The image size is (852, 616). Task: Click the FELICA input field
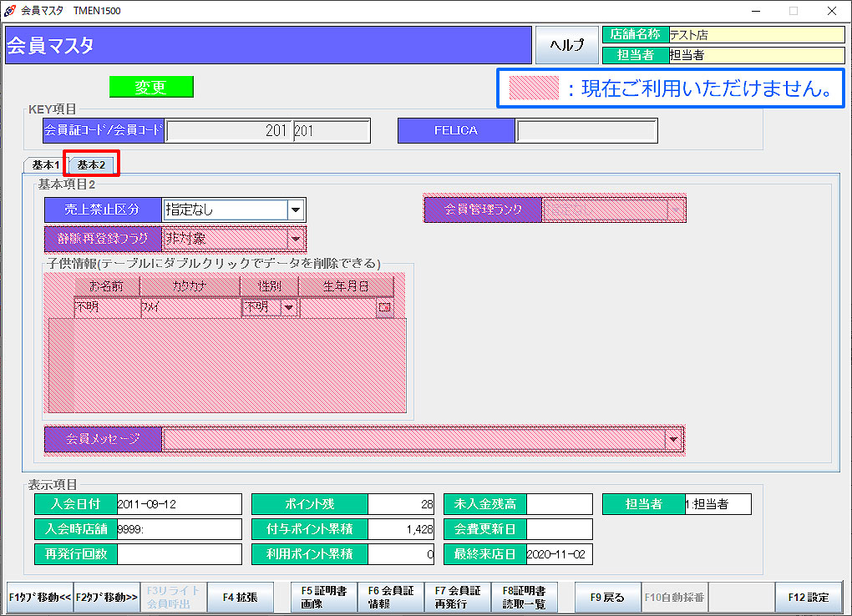pos(586,131)
